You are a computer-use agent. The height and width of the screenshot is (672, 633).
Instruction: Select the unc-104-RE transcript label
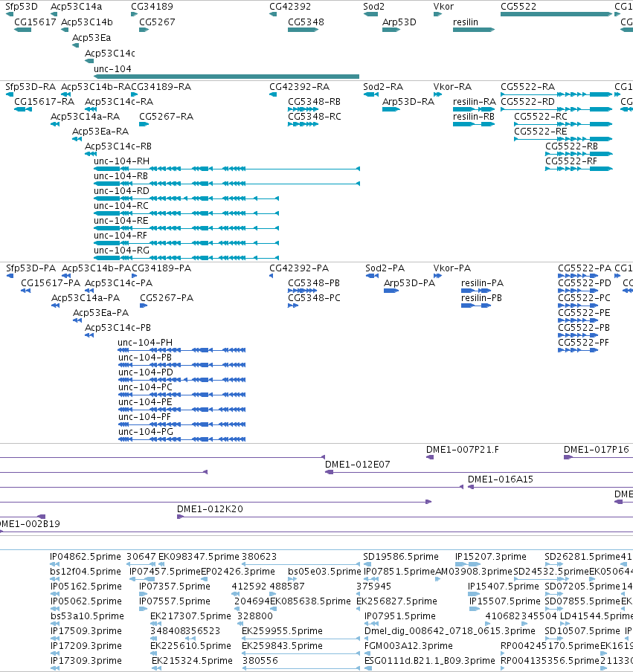click(x=121, y=221)
